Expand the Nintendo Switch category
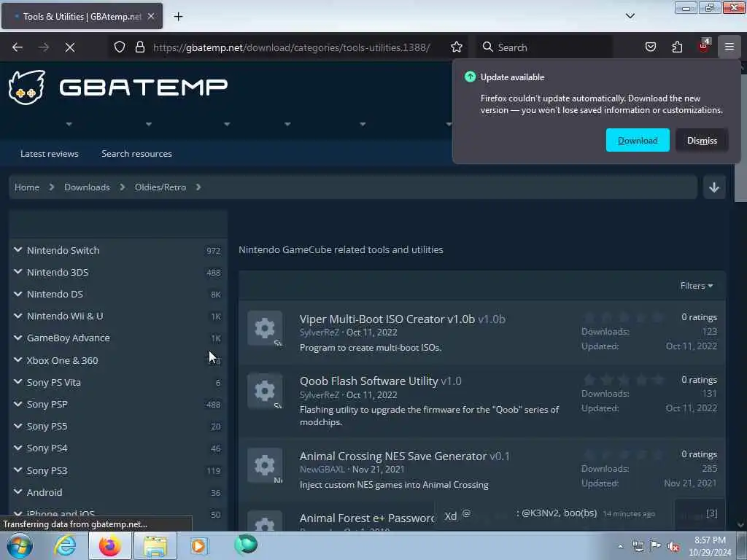The height and width of the screenshot is (560, 747). [18, 249]
